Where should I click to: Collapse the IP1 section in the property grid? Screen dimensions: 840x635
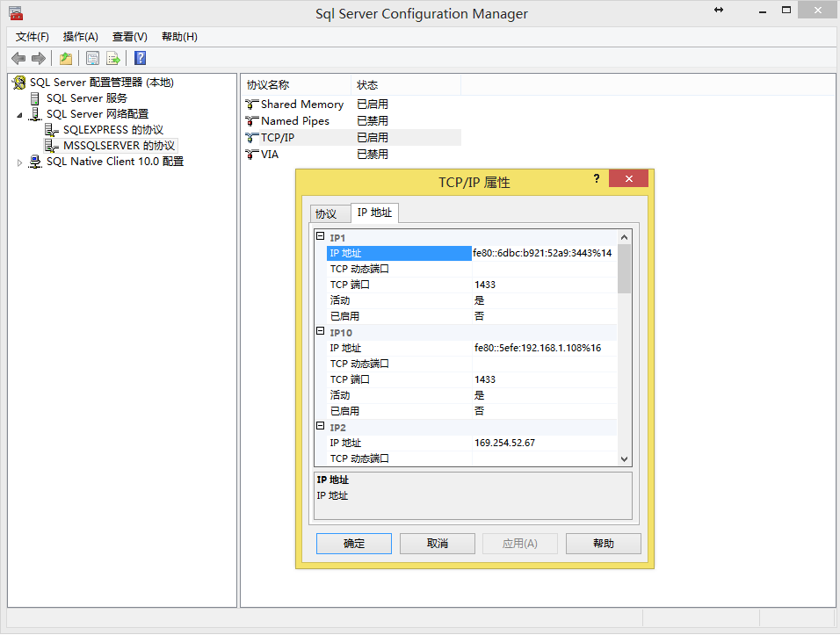[321, 237]
